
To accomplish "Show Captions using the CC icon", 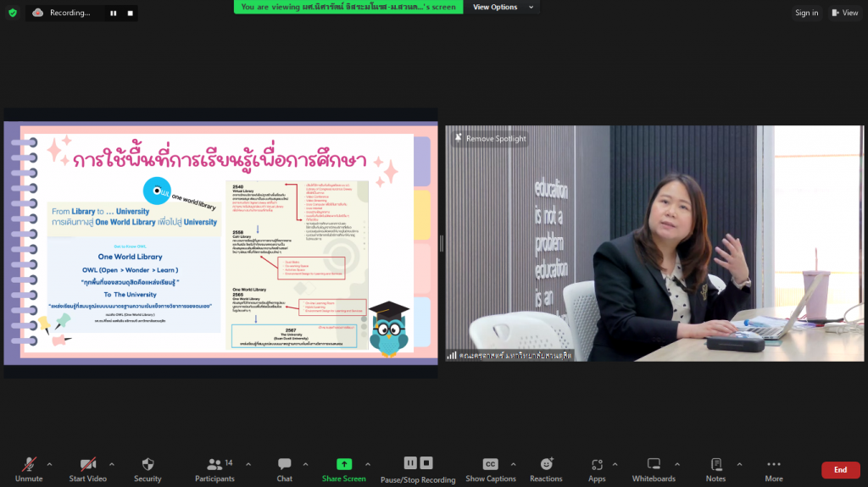I will coord(490,464).
